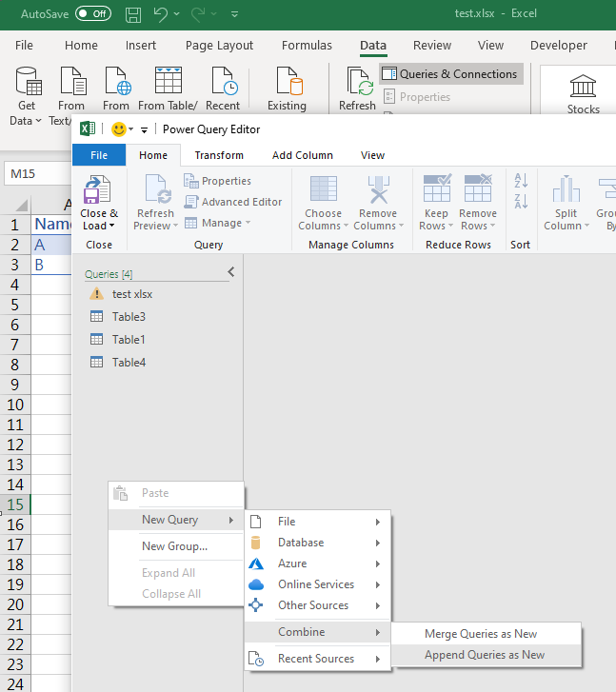
Task: Switch to the Excel Insert tab
Action: 140,45
